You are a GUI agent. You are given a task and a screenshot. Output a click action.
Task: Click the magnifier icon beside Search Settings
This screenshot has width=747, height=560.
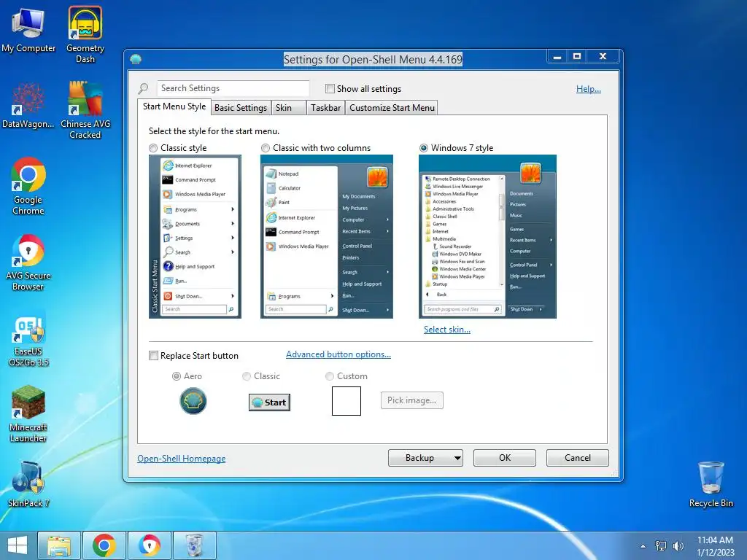tap(143, 88)
